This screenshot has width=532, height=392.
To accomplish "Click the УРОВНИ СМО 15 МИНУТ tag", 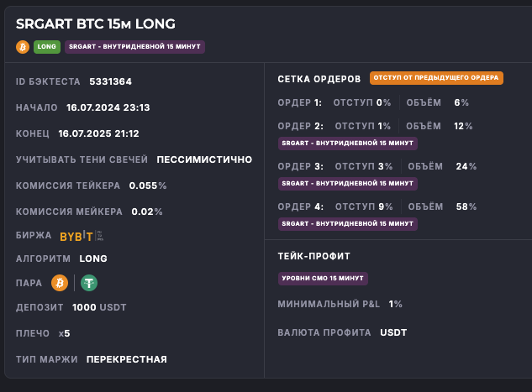I will (323, 278).
